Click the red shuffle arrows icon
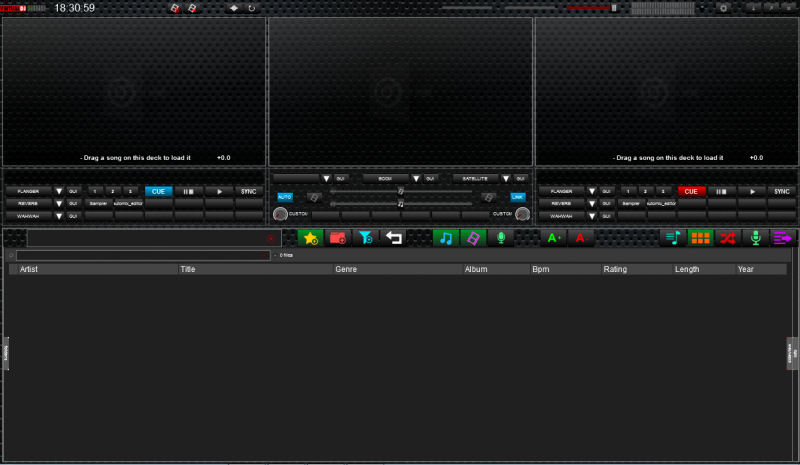 click(728, 238)
